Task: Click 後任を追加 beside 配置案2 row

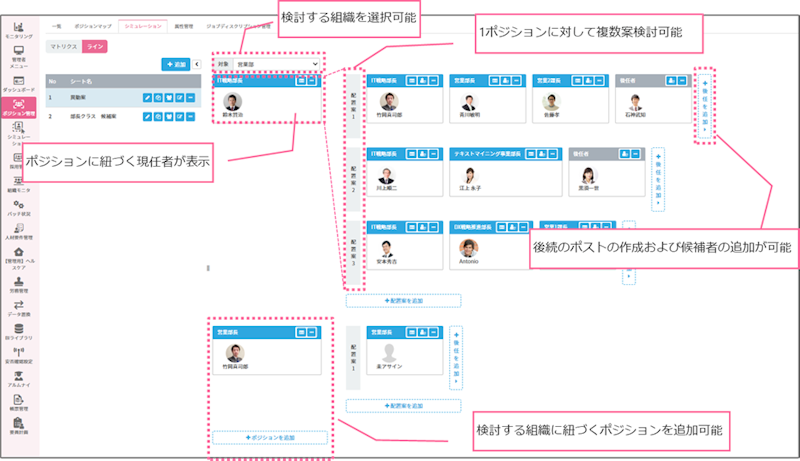Action: click(x=658, y=179)
